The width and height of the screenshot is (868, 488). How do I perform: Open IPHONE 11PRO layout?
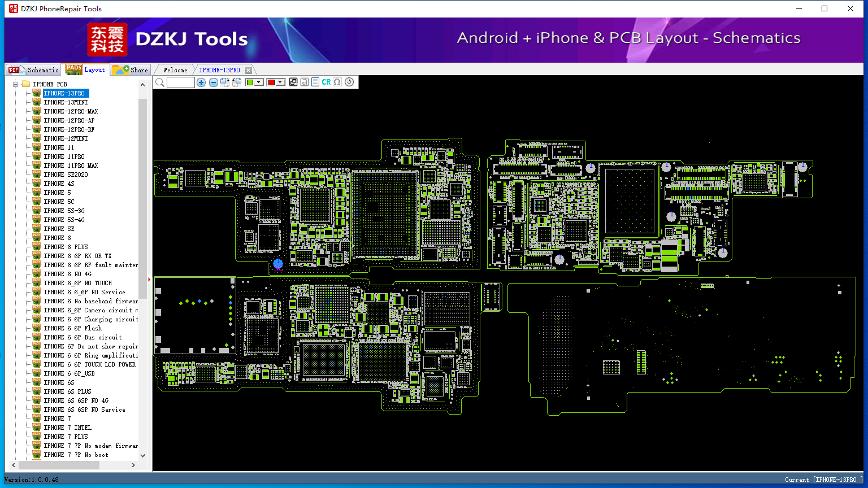64,156
